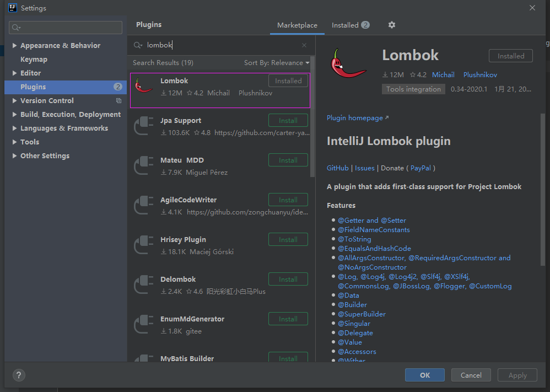Viewport: 550px width, 392px height.
Task: Click the search results list scrollbar
Action: (312, 117)
